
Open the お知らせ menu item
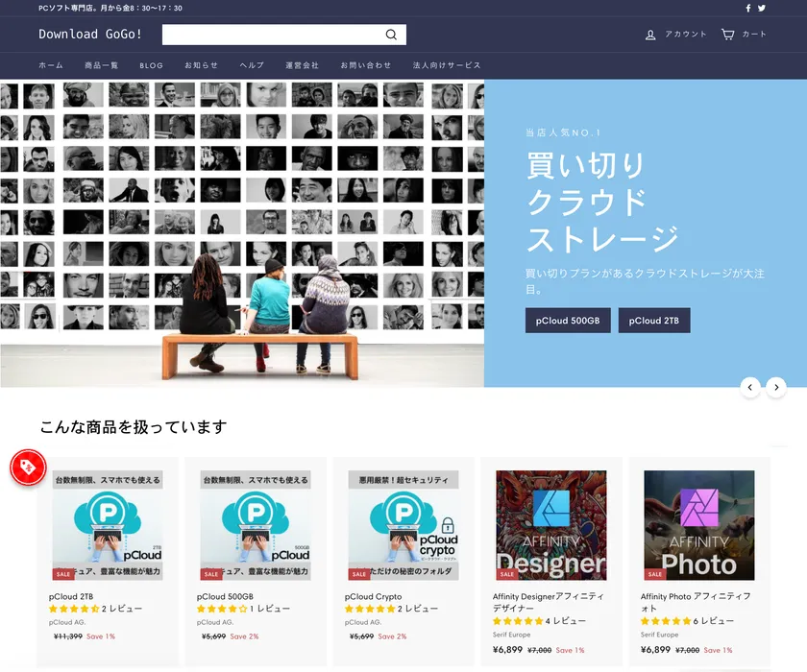[x=201, y=65]
